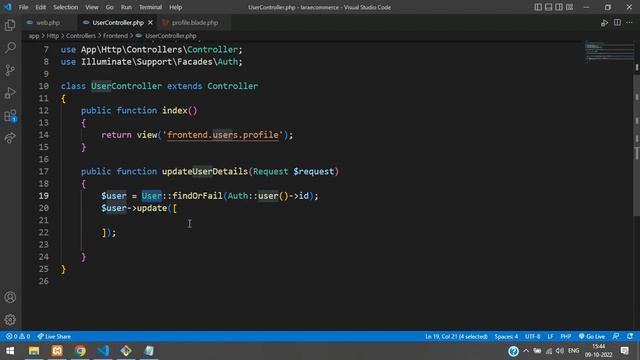Change end of line sequence LF
The image size is (640, 360).
[x=550, y=336]
